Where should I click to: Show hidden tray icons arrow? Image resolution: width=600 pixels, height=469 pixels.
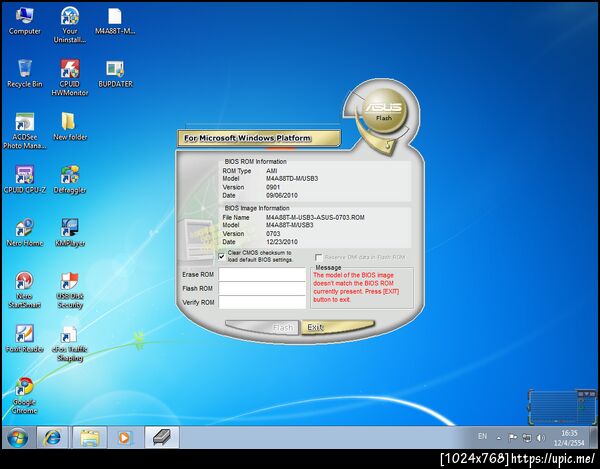[498, 438]
